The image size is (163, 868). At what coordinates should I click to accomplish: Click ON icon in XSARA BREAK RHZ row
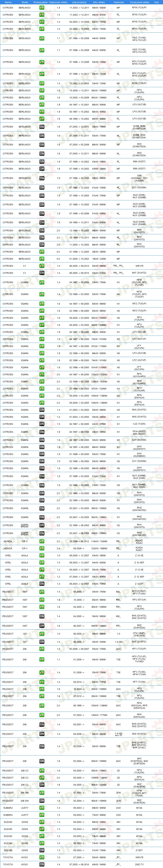42,533
